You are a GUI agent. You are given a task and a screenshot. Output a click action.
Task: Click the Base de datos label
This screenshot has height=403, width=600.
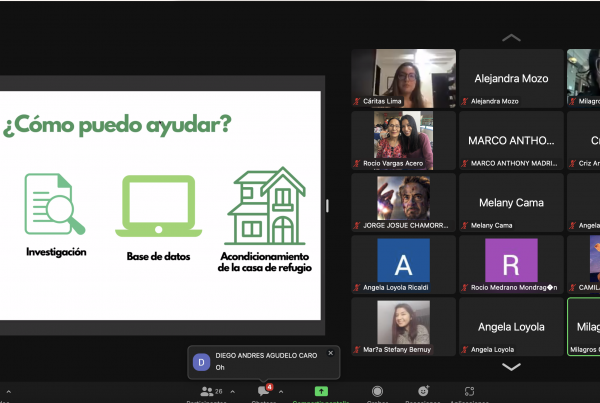tap(158, 256)
